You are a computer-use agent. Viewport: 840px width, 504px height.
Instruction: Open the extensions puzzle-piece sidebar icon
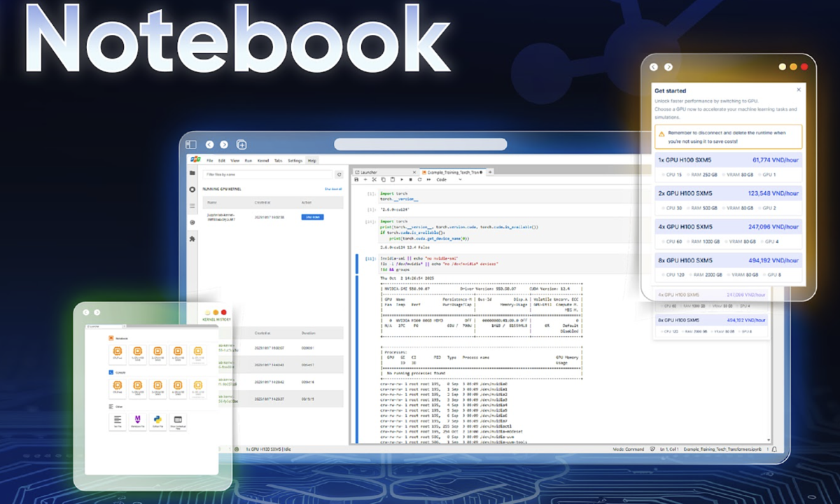[x=192, y=239]
